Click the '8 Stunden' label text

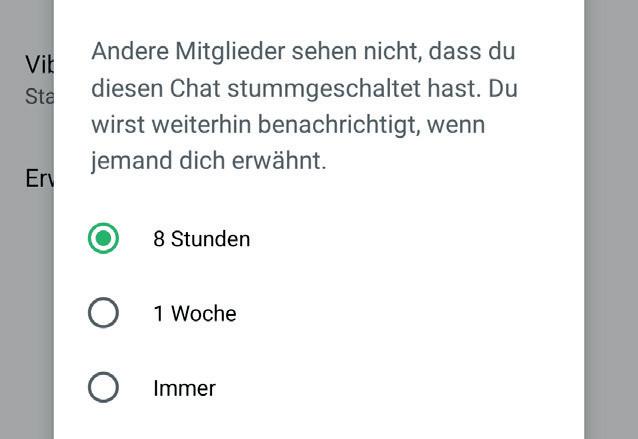(201, 239)
